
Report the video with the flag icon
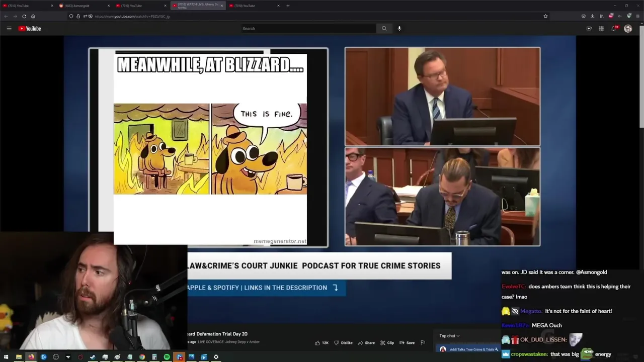423,343
